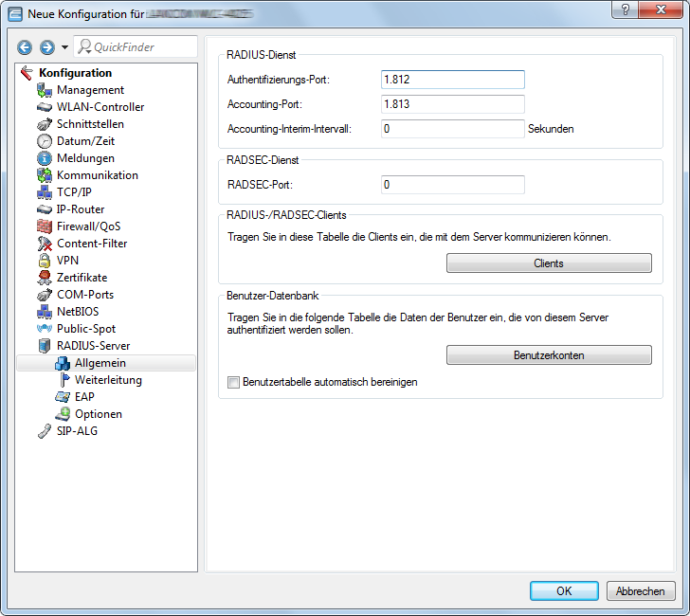Confirm the dialog with OK

pyautogui.click(x=564, y=590)
